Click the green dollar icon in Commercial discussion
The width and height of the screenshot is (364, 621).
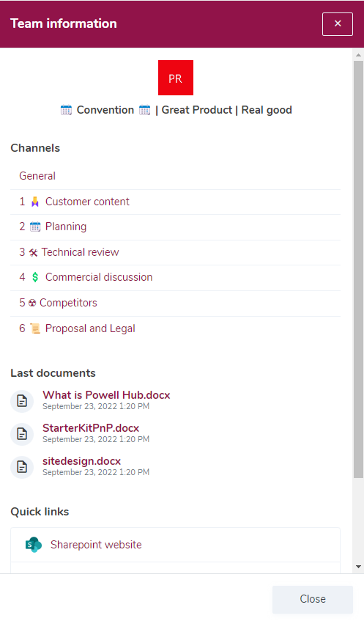pos(35,277)
